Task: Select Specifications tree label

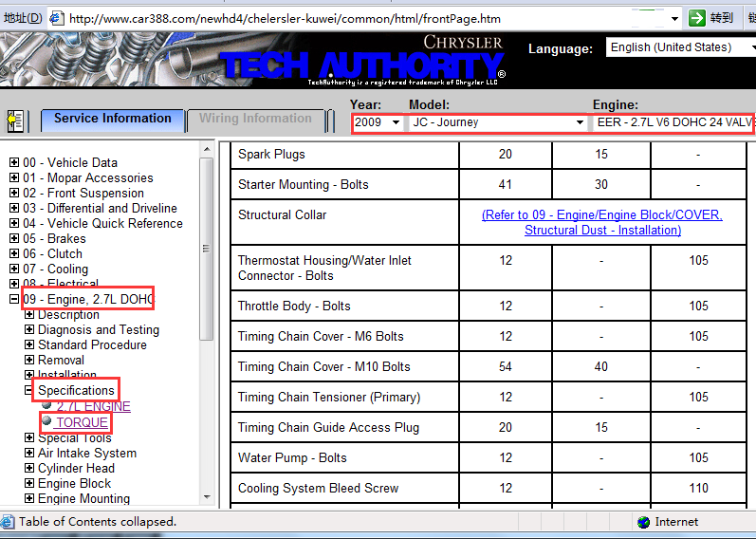Action: coord(76,390)
